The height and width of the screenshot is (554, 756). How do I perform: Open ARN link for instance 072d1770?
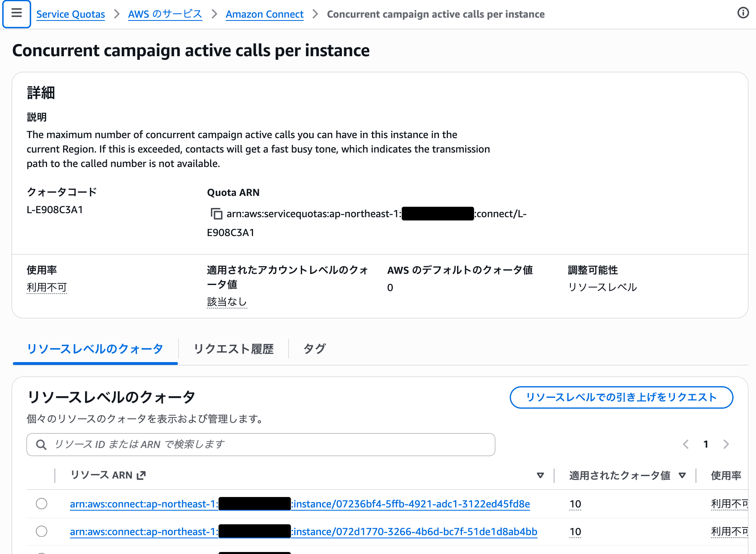[303, 532]
